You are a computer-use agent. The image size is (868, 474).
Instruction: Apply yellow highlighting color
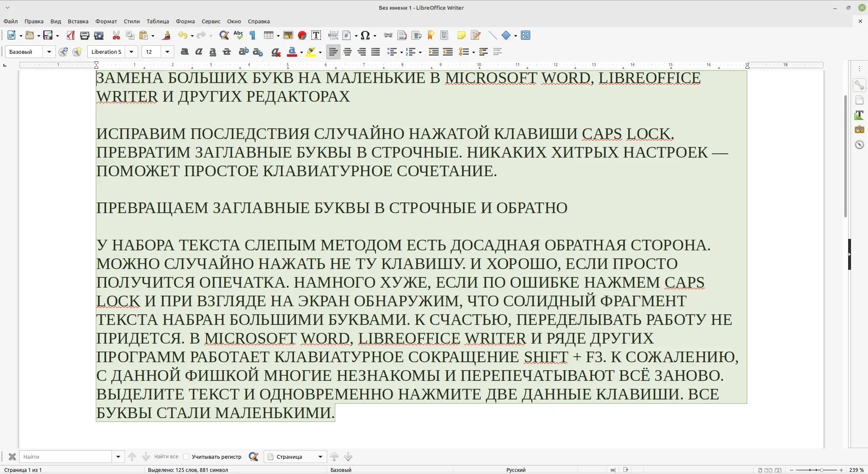tap(311, 52)
